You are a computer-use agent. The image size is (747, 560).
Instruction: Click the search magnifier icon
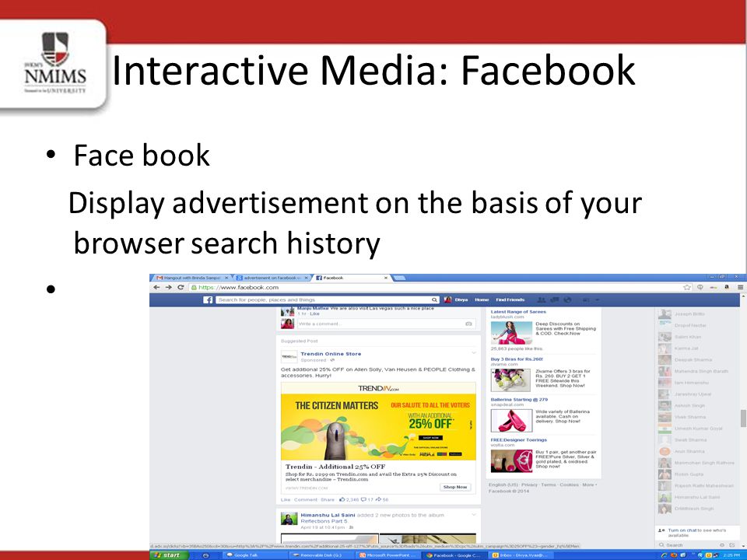pyautogui.click(x=434, y=300)
